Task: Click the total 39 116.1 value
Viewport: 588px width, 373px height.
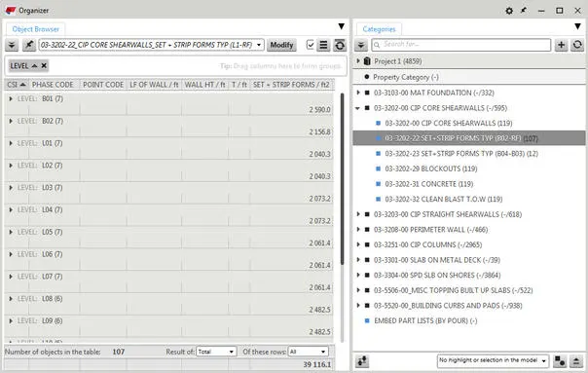Action: (317, 364)
